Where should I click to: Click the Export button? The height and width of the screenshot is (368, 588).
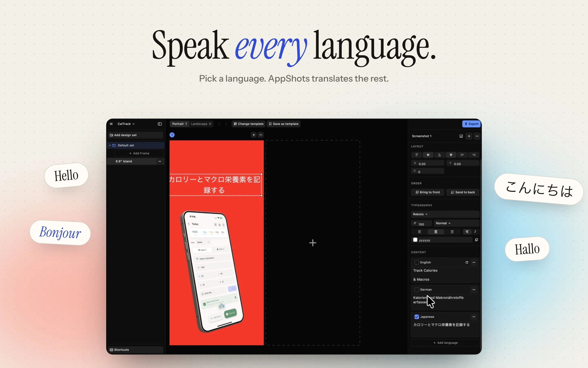tap(471, 124)
